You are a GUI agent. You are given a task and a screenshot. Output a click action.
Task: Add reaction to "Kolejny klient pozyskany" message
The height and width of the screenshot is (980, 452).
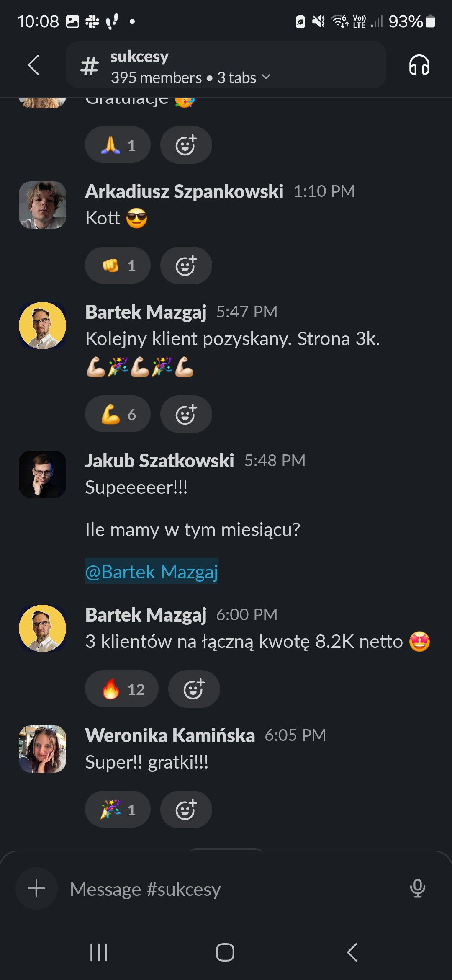tap(186, 414)
